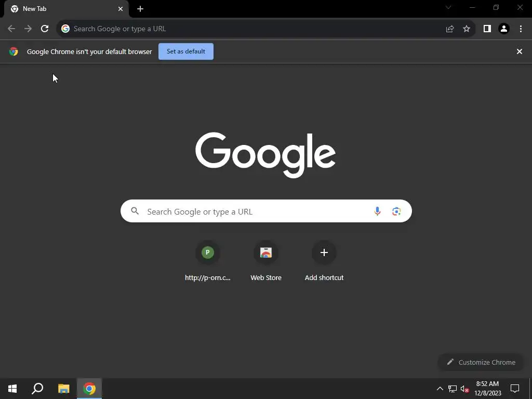This screenshot has width=532, height=399.
Task: Open the clock showing 8:52 AM
Action: point(487,389)
